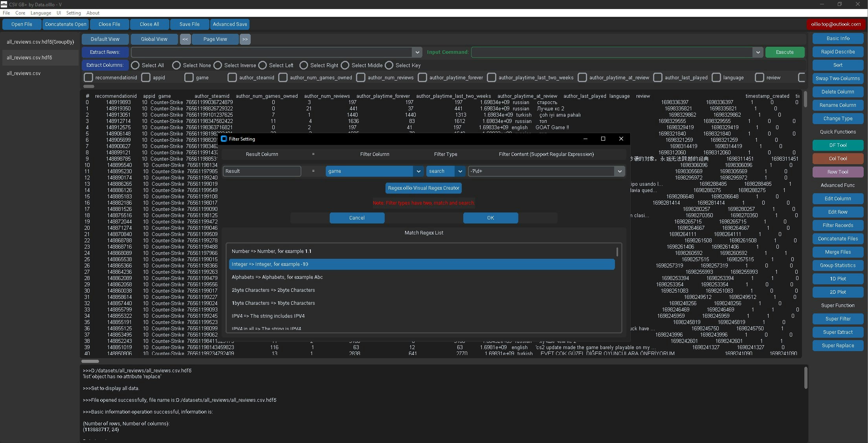This screenshot has height=443, width=868.
Task: Click the column checkbox row scrollbar
Action: click(x=89, y=86)
